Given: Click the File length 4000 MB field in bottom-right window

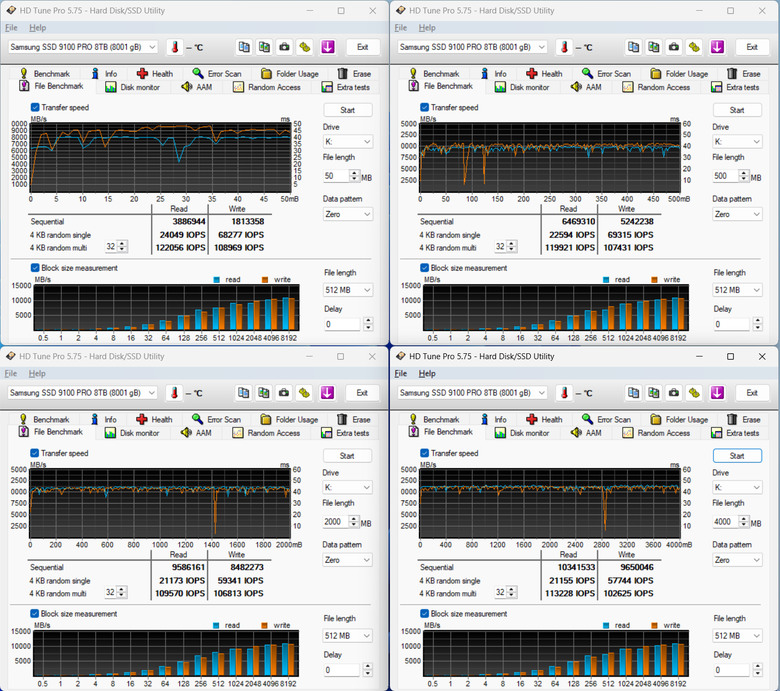Looking at the screenshot, I should click(726, 521).
